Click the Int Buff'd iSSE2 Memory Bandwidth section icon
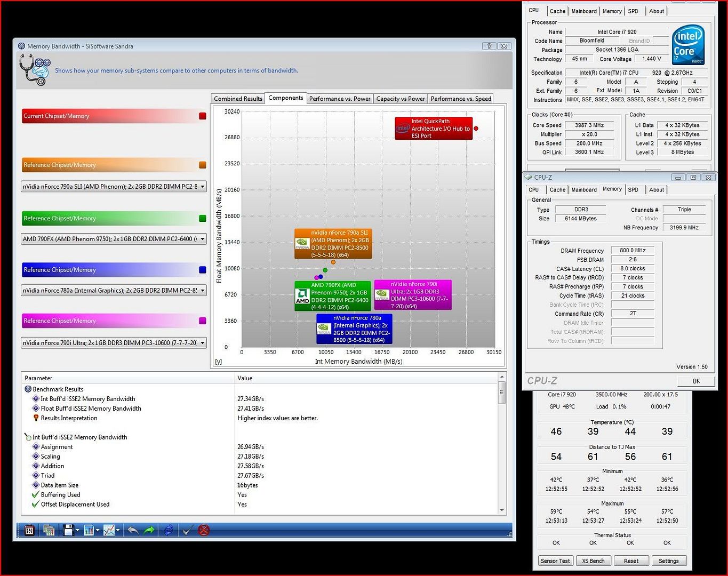 click(28, 437)
